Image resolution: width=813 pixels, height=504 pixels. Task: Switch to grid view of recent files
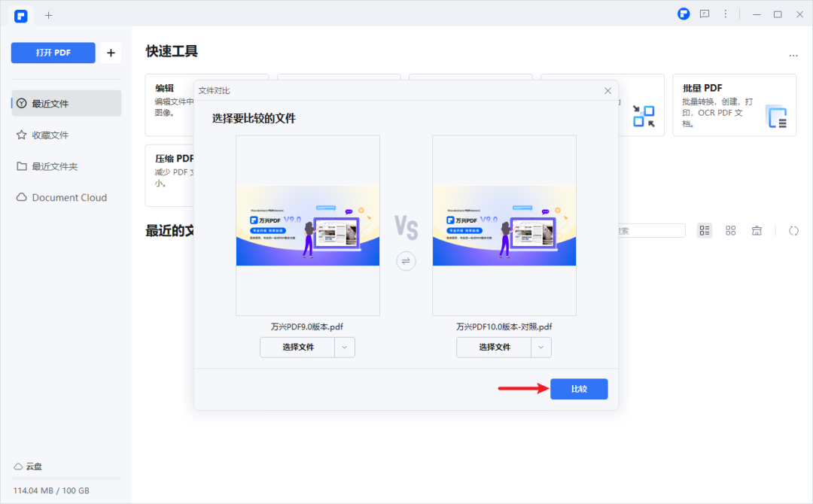pyautogui.click(x=730, y=230)
